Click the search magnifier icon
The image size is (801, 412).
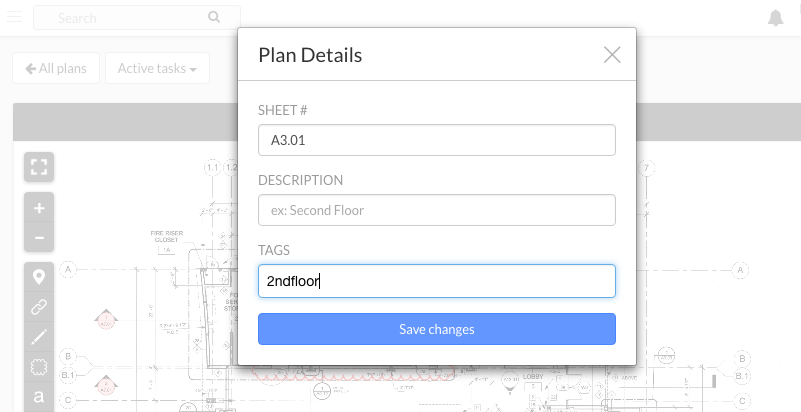[214, 17]
